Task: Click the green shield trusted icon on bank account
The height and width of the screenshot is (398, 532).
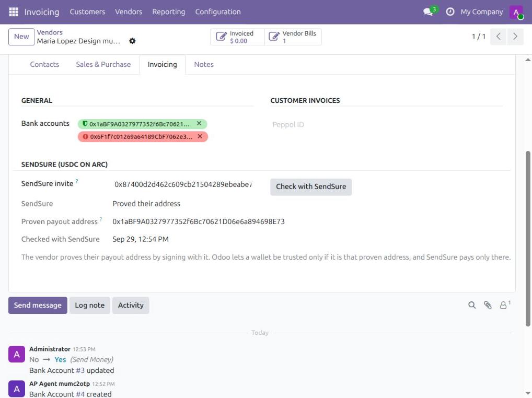Action: pyautogui.click(x=85, y=124)
